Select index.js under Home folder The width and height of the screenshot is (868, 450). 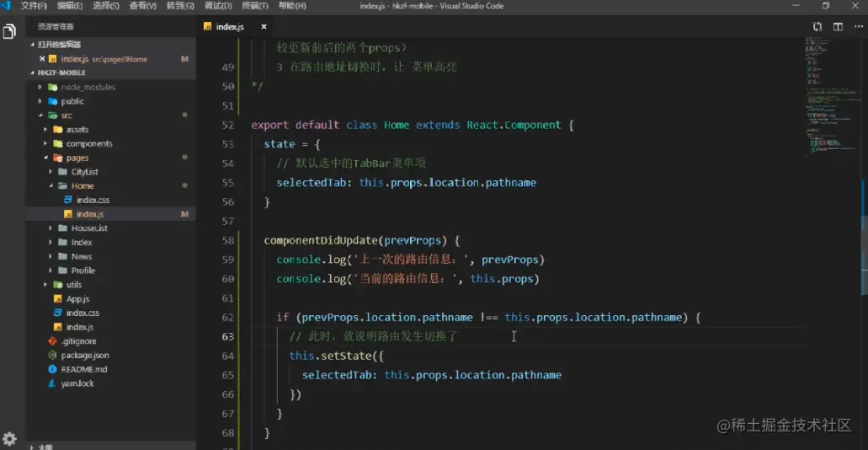[111, 215]
